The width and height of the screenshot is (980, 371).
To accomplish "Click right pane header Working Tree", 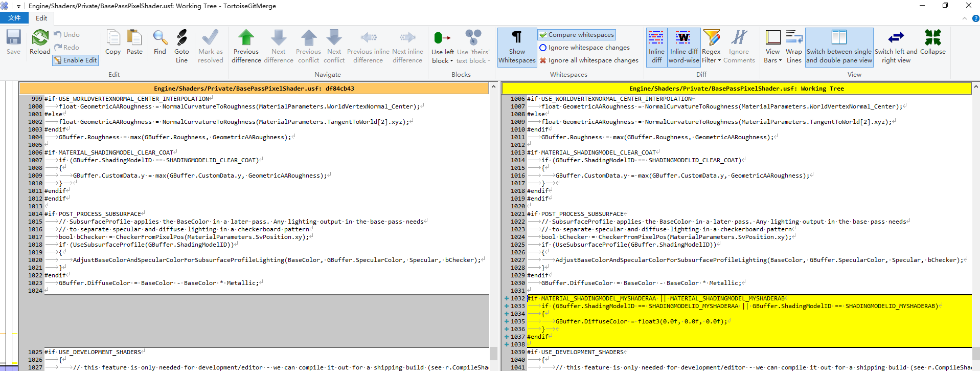I will (x=736, y=88).
